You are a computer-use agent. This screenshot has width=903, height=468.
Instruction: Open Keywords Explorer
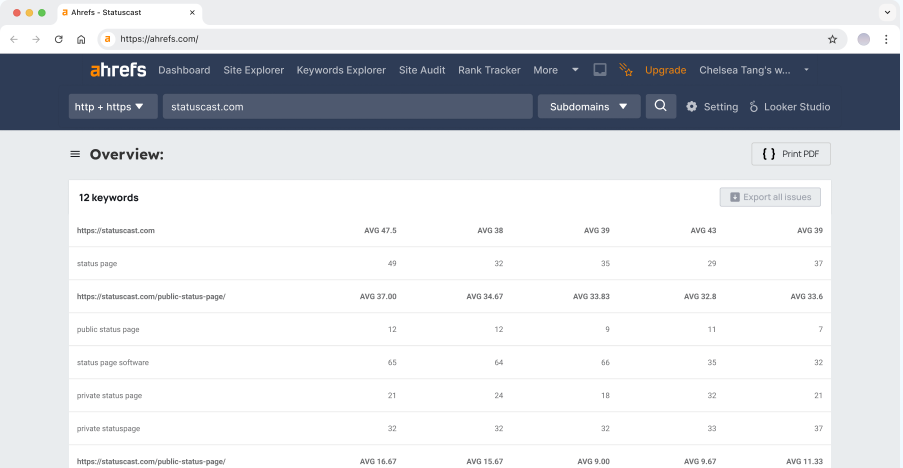tap(341, 70)
